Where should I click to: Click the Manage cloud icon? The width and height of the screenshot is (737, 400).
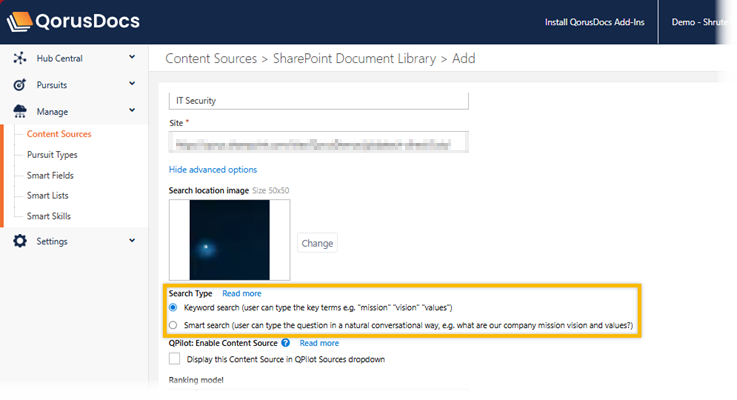tap(20, 112)
